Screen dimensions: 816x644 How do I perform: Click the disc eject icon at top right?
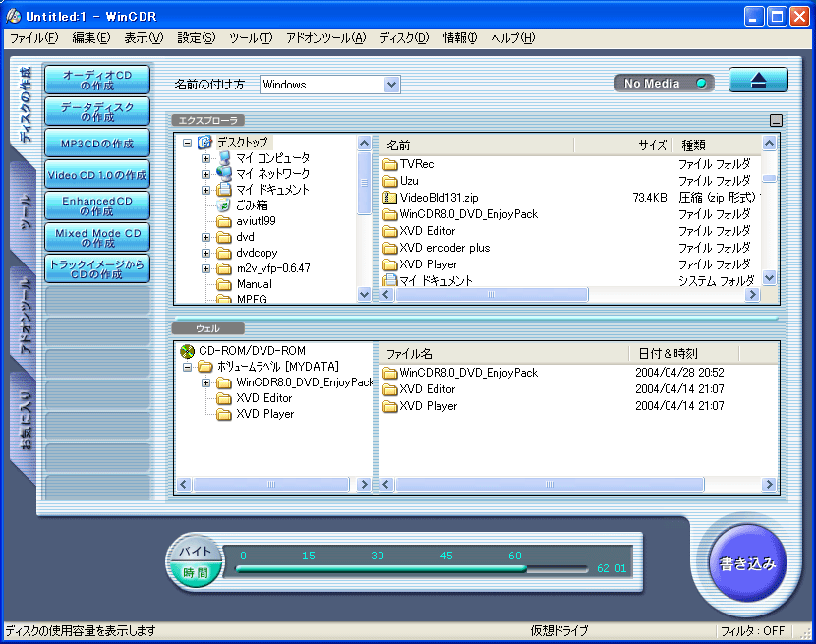point(758,81)
